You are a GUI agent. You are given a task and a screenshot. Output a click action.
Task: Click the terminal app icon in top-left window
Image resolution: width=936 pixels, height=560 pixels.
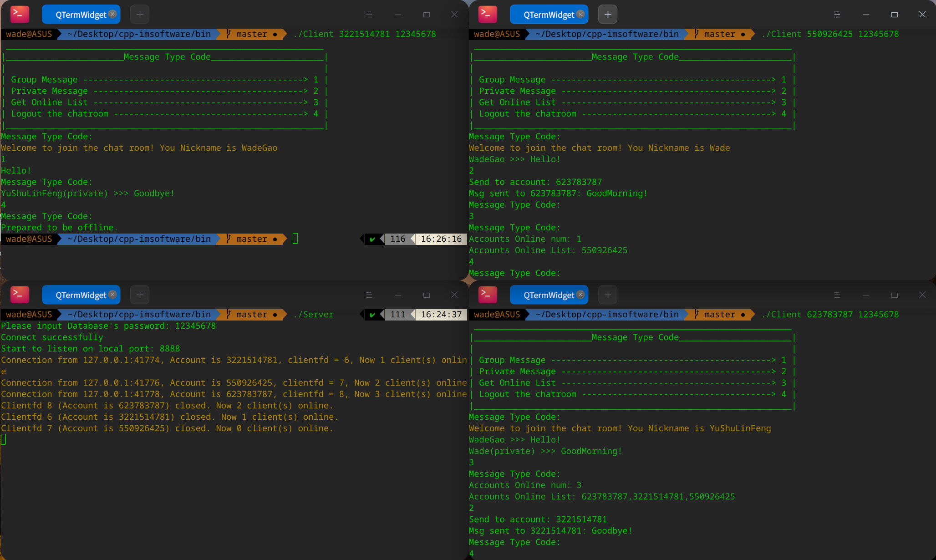coord(20,15)
